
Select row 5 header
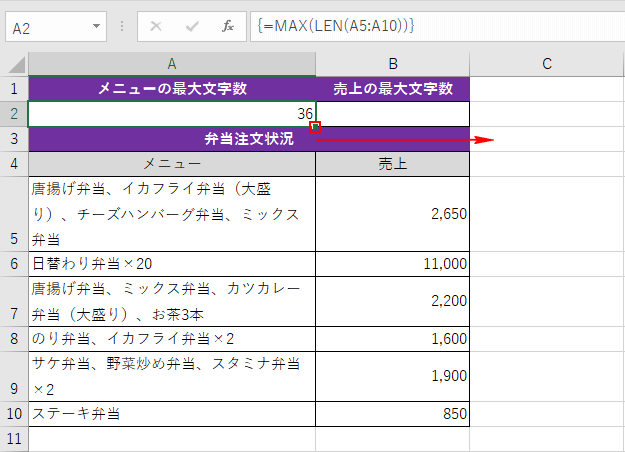pos(14,214)
